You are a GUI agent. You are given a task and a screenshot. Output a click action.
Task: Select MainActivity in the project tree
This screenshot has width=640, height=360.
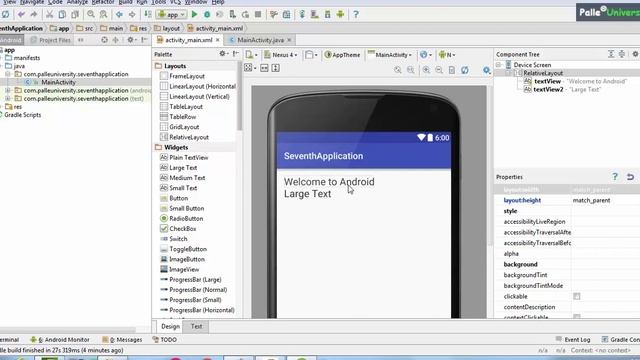(58, 82)
